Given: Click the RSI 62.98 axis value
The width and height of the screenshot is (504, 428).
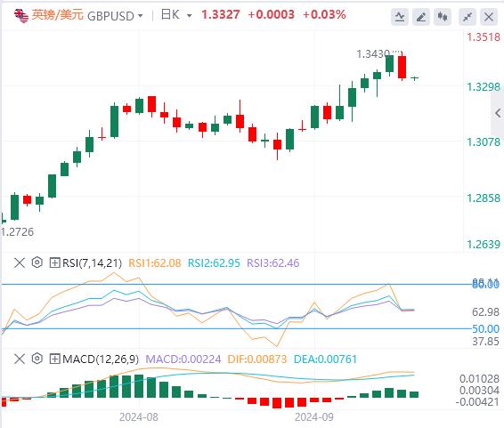Looking at the screenshot, I should click(x=485, y=311).
